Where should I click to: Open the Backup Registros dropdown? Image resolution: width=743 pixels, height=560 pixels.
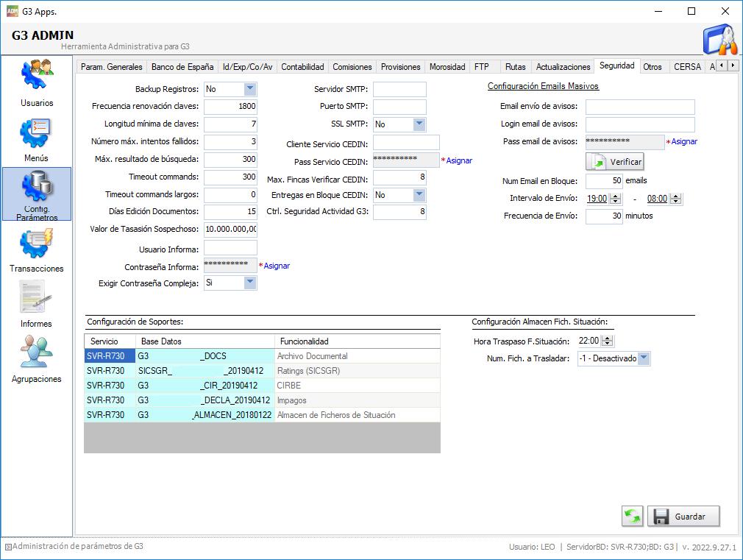(x=249, y=88)
